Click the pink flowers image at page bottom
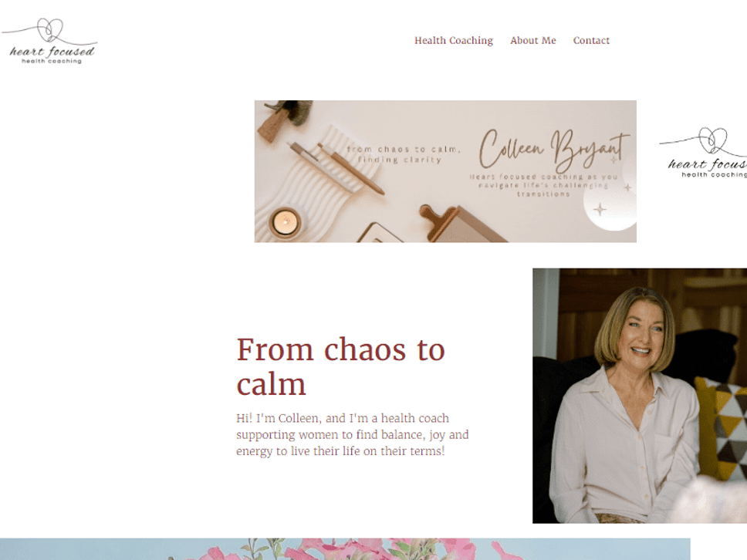747x560 pixels. (x=345, y=549)
